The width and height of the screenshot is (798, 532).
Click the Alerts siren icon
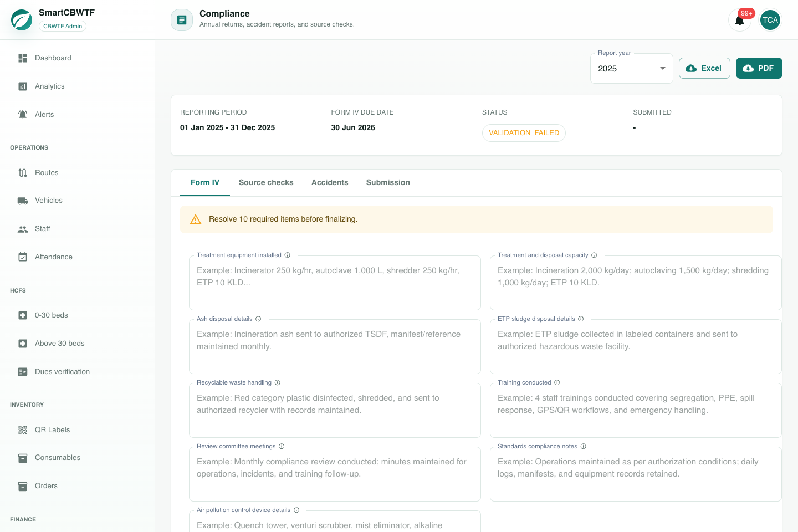tap(23, 115)
